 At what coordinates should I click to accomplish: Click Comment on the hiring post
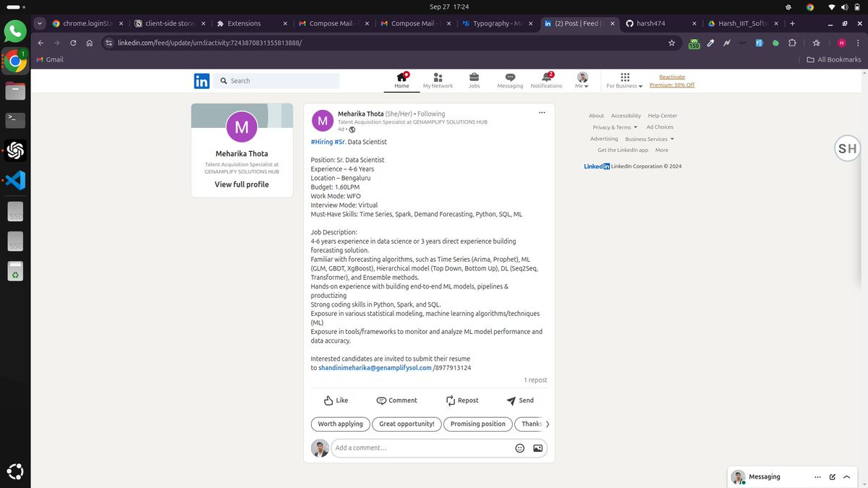point(396,400)
